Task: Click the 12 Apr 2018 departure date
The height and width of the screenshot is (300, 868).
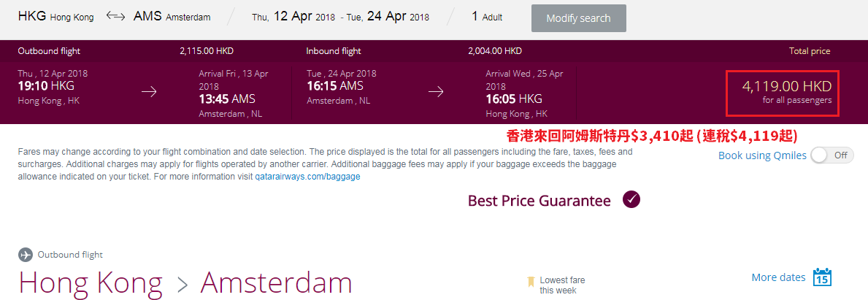Action: coord(304,17)
